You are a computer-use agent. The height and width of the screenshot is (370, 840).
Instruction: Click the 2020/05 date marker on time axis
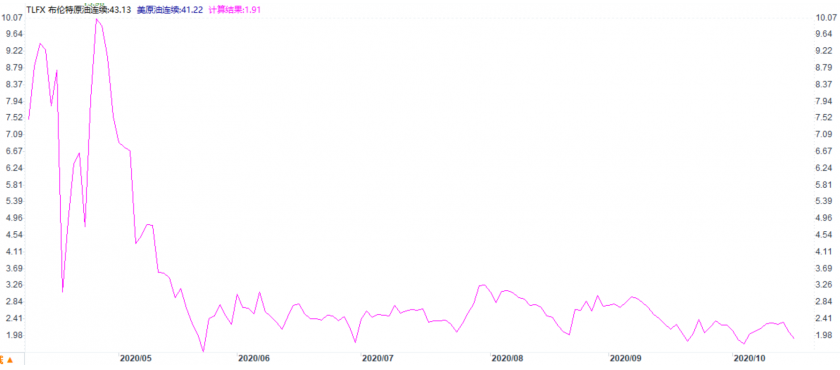click(136, 357)
